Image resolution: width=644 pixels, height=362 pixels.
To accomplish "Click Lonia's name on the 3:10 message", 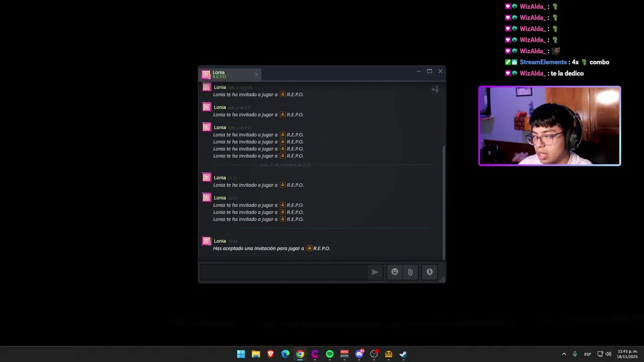I will coord(220,127).
